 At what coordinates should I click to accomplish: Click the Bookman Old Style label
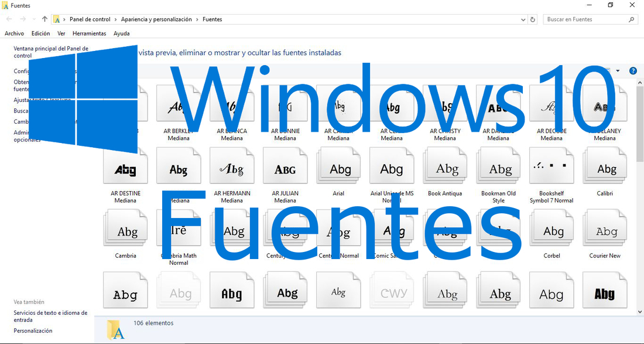(x=498, y=197)
